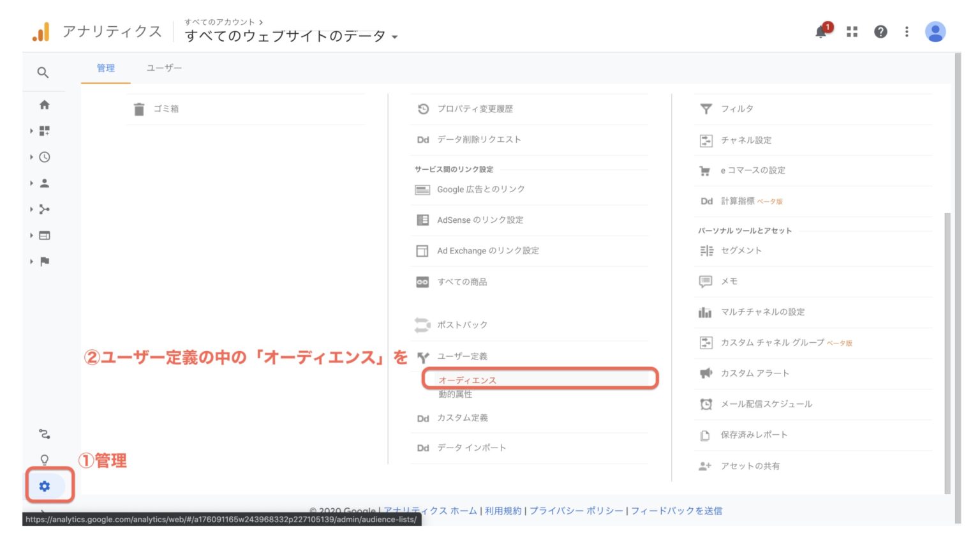
Task: Open the user account avatar
Action: [x=935, y=32]
